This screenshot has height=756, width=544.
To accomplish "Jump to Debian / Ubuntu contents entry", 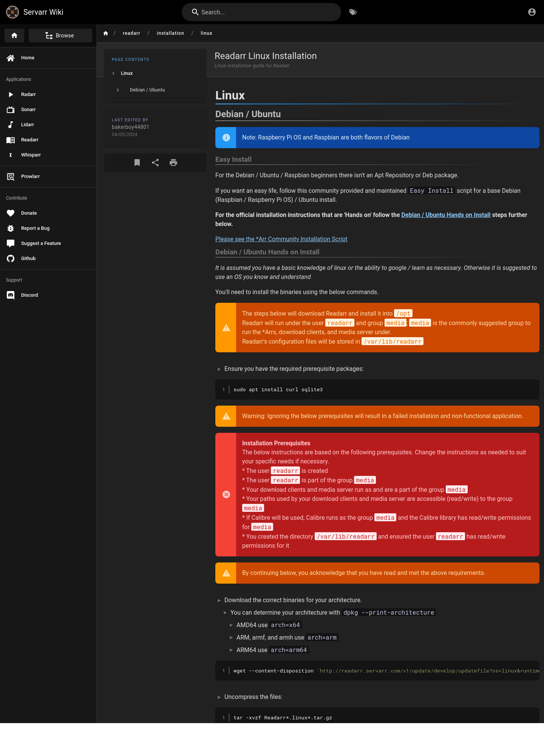I will point(147,90).
